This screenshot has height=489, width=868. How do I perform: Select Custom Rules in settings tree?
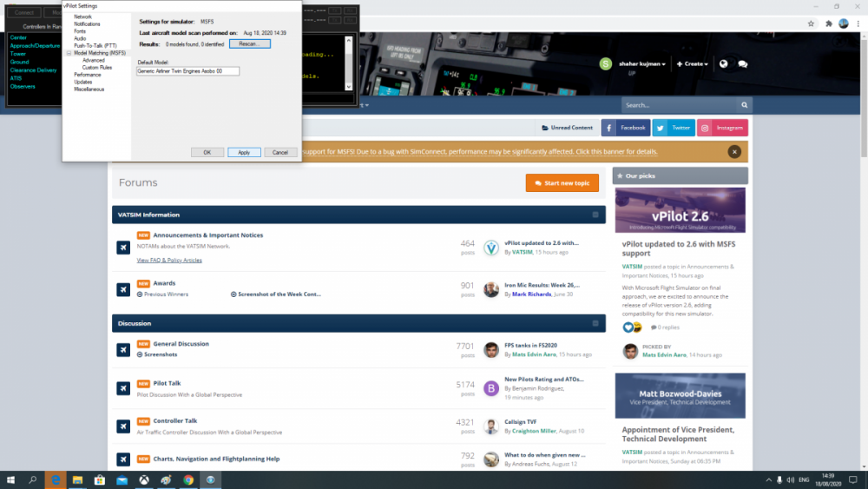click(96, 67)
